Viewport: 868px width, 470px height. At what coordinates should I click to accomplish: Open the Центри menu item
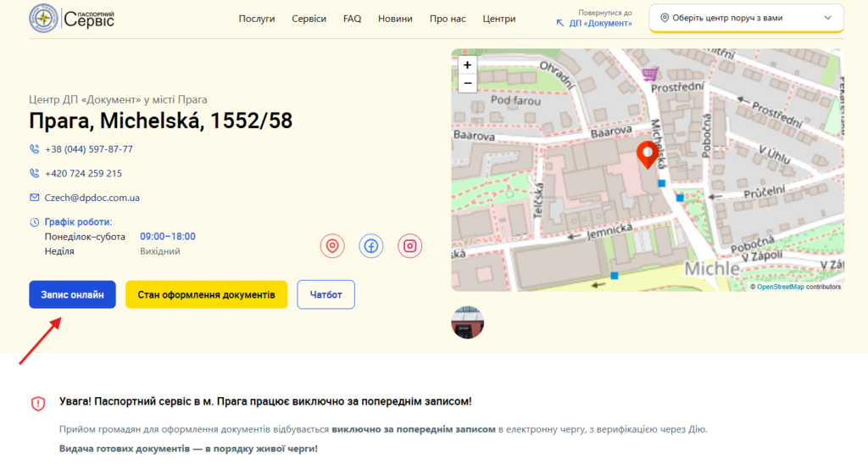[x=498, y=19]
